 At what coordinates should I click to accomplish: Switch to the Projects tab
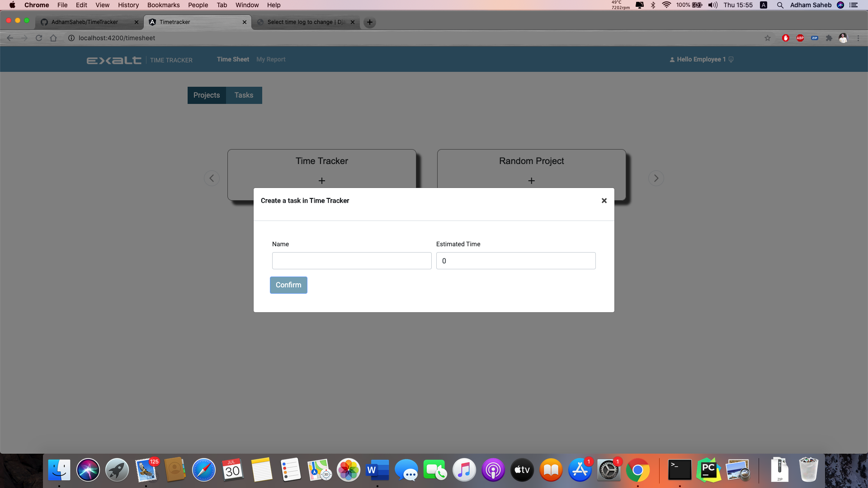click(207, 95)
